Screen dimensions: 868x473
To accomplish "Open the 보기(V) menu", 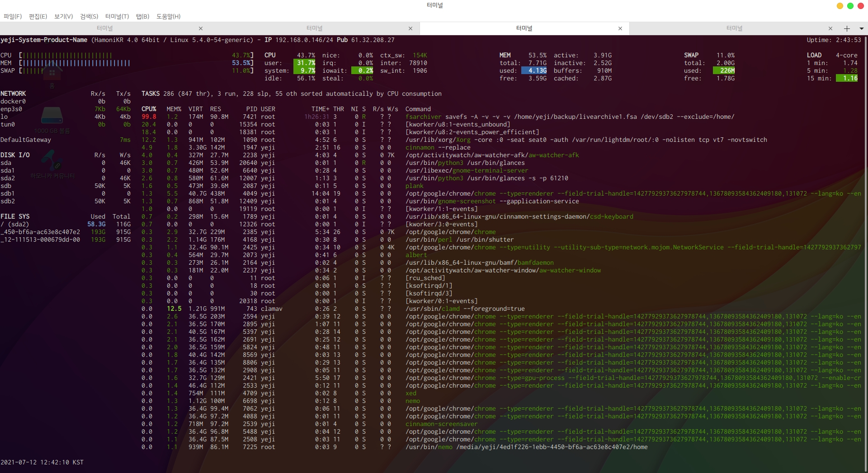I will tap(63, 16).
